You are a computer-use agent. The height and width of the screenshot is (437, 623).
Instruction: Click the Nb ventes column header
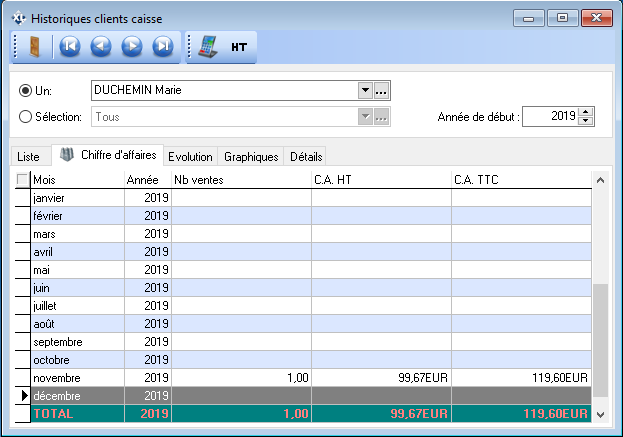click(242, 180)
